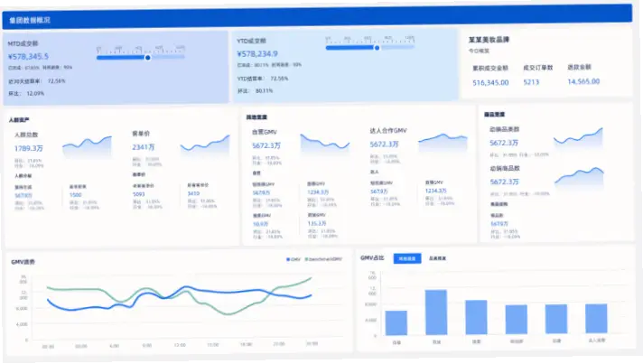
Task: Click the 135.3万 value
Action: pyautogui.click(x=317, y=223)
